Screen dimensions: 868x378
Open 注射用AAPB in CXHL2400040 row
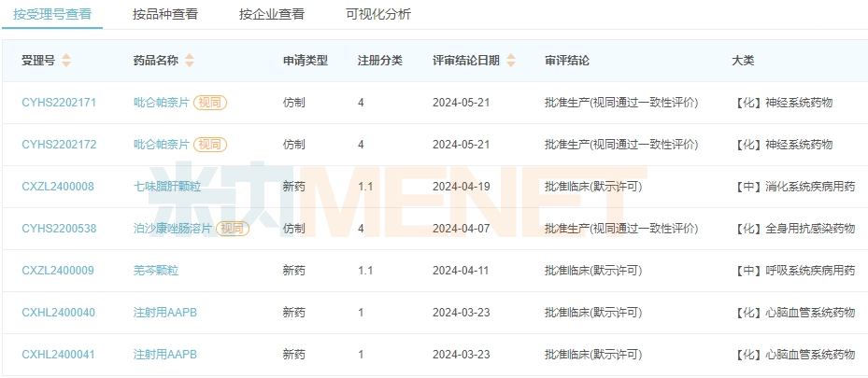(x=165, y=313)
